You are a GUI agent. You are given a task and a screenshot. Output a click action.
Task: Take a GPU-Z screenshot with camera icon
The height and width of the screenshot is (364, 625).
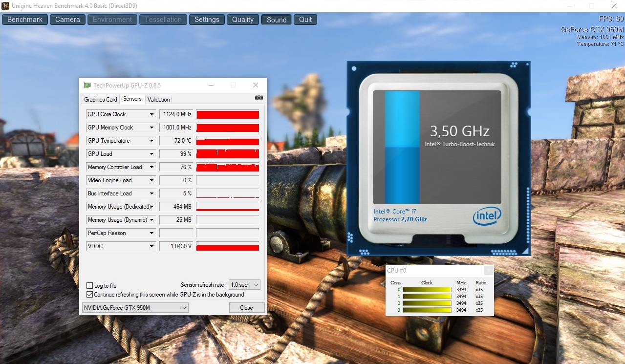click(259, 98)
